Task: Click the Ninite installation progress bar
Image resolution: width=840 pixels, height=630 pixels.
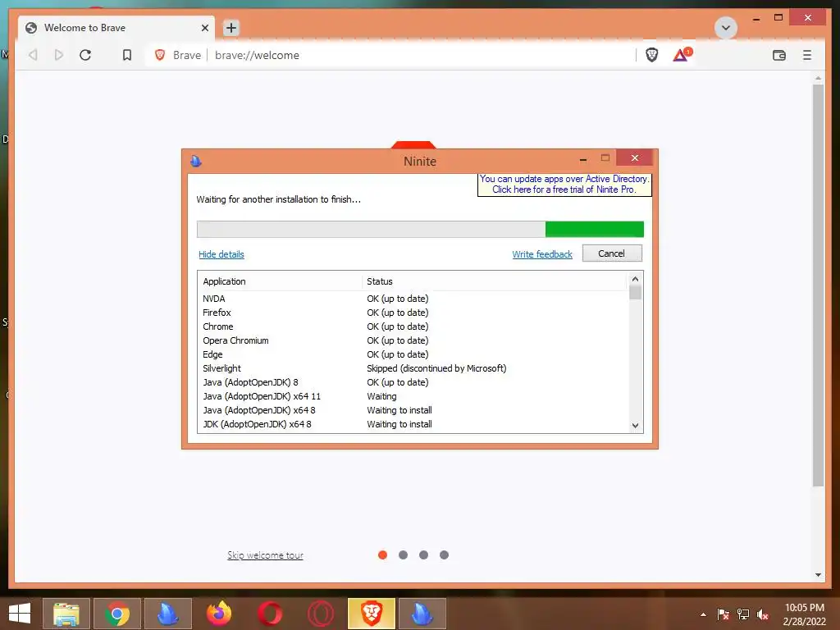Action: coord(420,230)
